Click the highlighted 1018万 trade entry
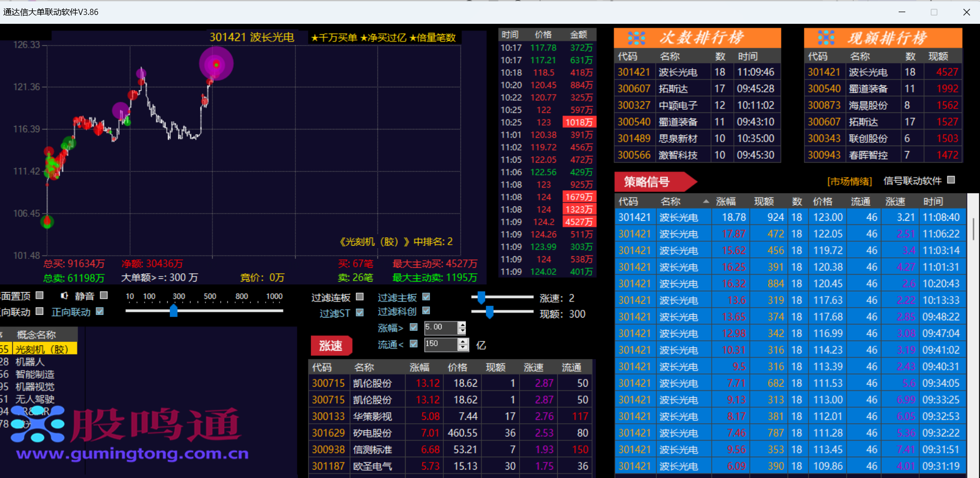Screen dimensions: 980x478 click(x=579, y=122)
